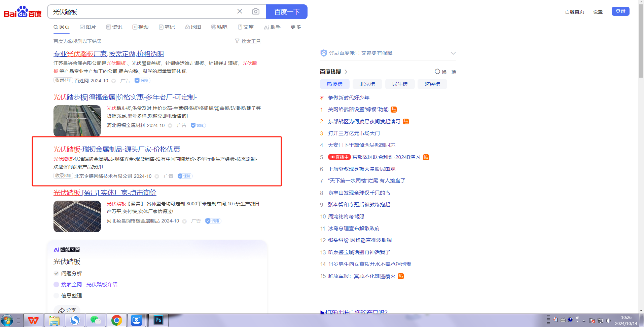Open the 搜索工具 filter options
Screen dimensions: 644x327
pyautogui.click(x=248, y=41)
